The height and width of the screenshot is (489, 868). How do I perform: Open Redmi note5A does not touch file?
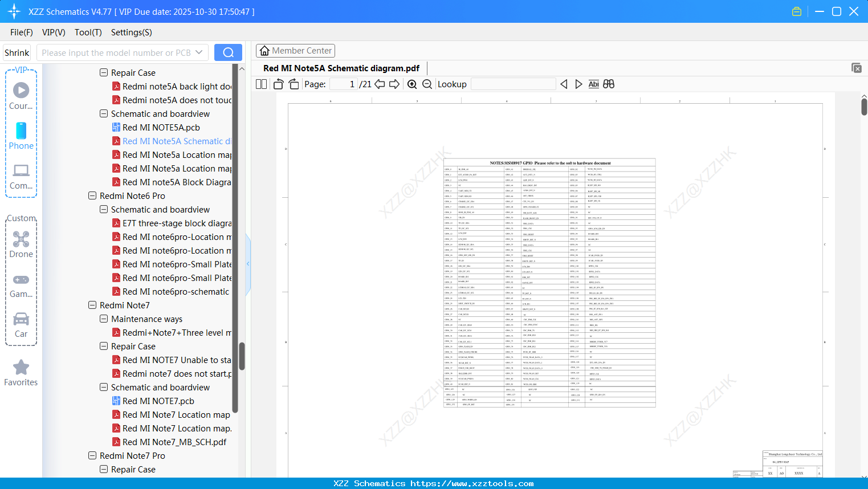point(177,100)
